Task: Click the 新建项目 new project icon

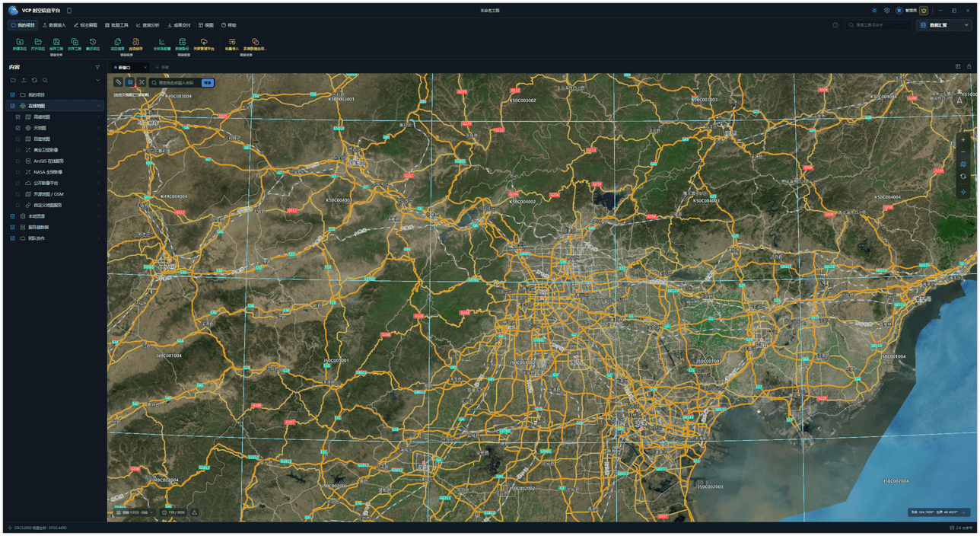Action: tap(20, 42)
